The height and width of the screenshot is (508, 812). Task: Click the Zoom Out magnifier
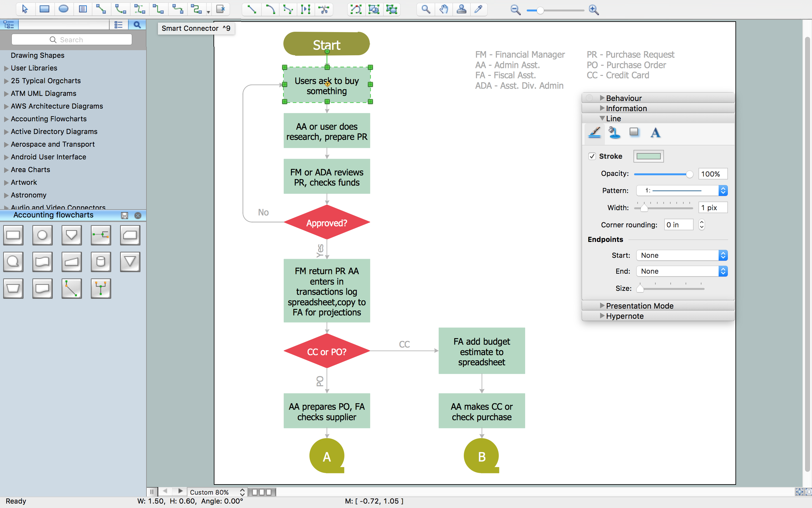pos(515,10)
